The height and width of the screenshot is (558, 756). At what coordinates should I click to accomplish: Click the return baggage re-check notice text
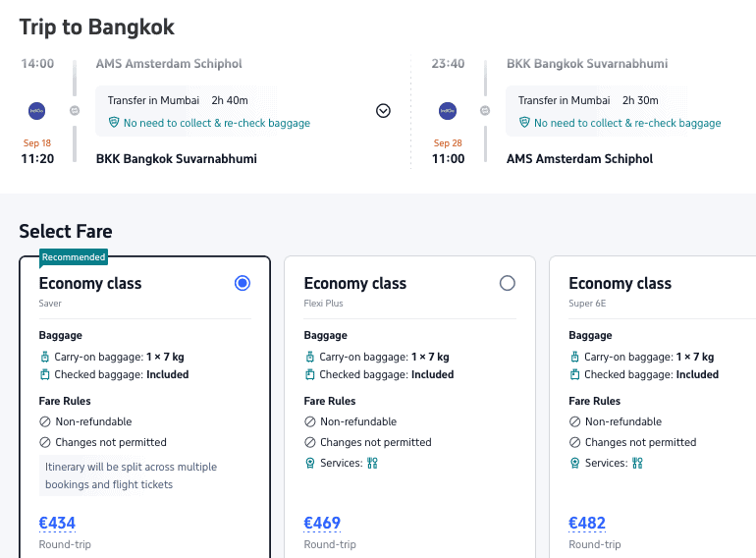627,123
